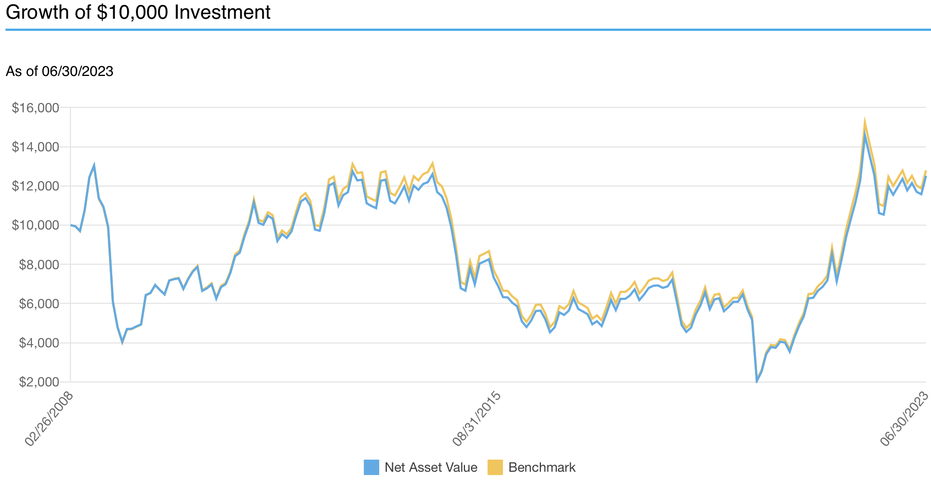931x480 pixels.
Task: Click the $2,000 y-axis label
Action: 38,382
